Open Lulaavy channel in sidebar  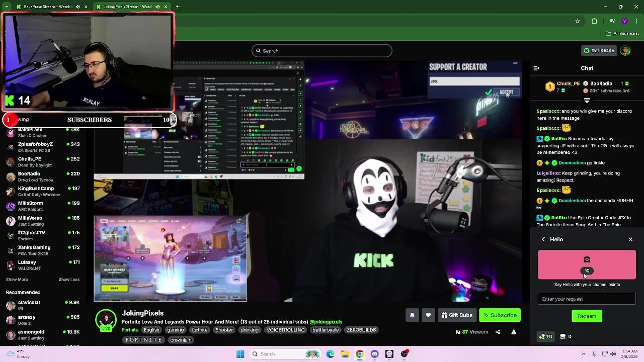pyautogui.click(x=43, y=265)
